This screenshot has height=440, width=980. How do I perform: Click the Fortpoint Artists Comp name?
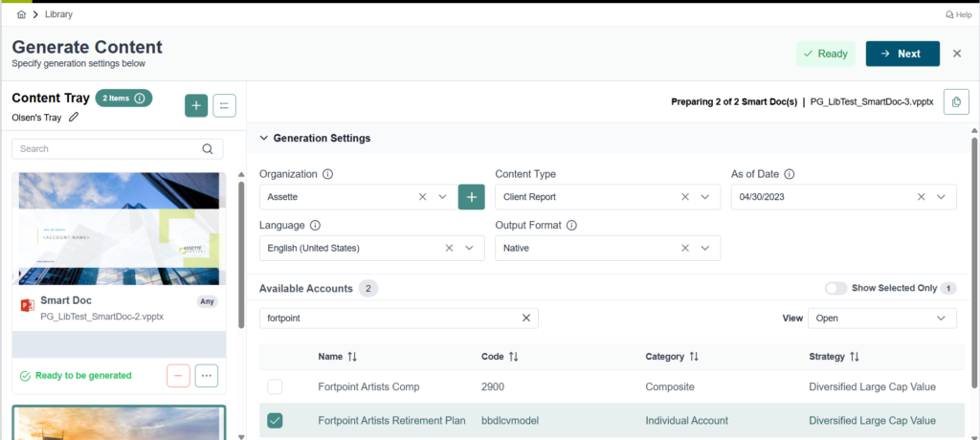368,386
